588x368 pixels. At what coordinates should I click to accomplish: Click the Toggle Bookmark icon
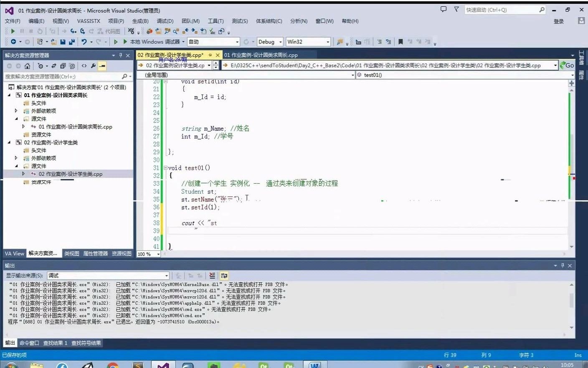pyautogui.click(x=400, y=42)
